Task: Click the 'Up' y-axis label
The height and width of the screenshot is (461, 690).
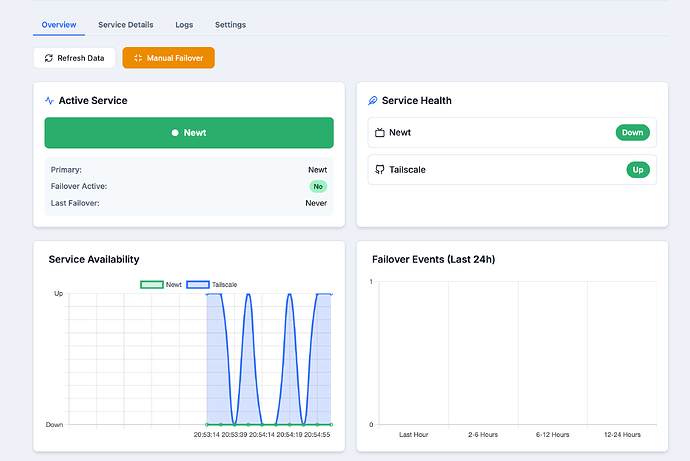Action: (59, 293)
